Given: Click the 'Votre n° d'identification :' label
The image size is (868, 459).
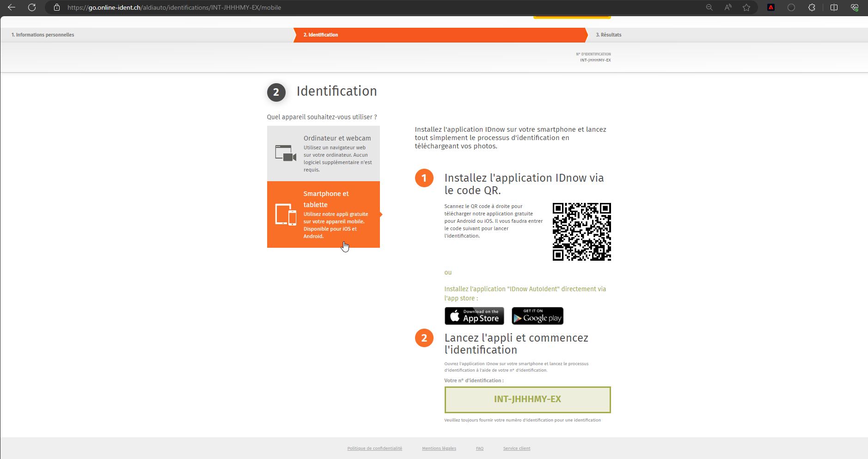Looking at the screenshot, I should click(474, 380).
